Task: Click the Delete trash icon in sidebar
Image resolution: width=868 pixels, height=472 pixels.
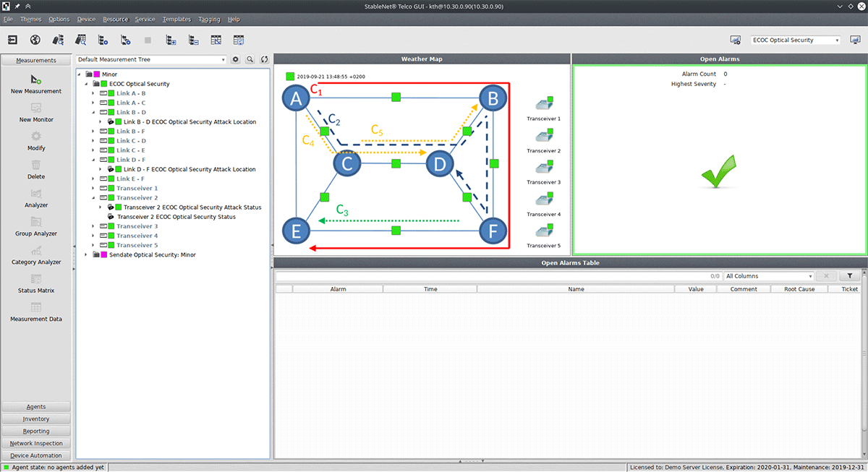Action: pyautogui.click(x=36, y=166)
